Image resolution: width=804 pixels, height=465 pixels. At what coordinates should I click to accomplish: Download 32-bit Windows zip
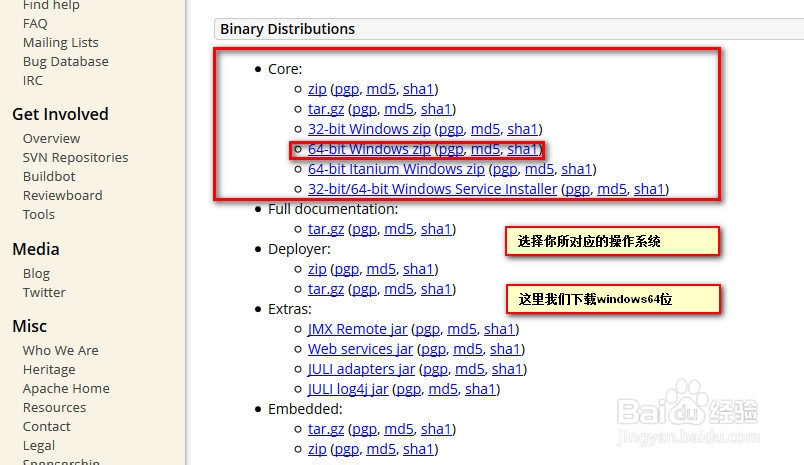(x=369, y=129)
